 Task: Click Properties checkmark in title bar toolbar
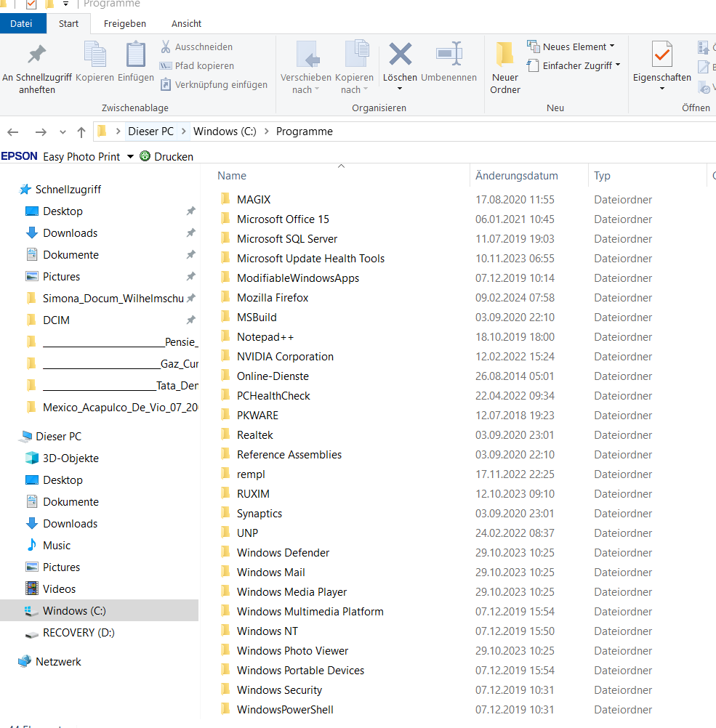[31, 4]
